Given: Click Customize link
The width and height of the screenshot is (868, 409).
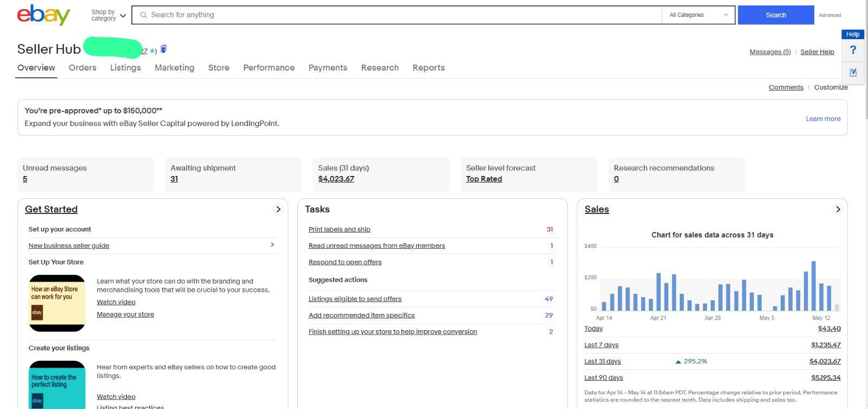Looking at the screenshot, I should click(831, 87).
